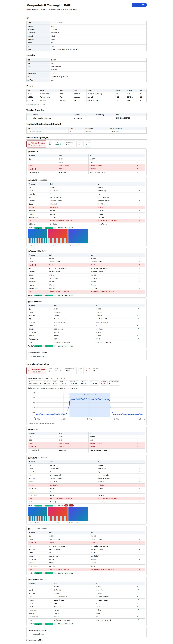Image resolution: width=173 pixels, height=644 pixels.
Task: Click radio icon next to Offline-Prüfung Info MP2
Action: tap(29, 302)
